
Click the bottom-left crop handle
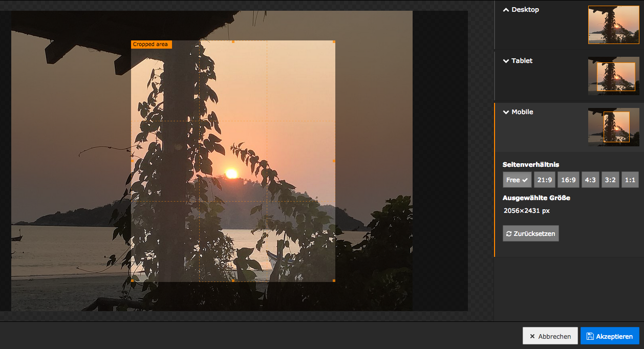pyautogui.click(x=132, y=280)
